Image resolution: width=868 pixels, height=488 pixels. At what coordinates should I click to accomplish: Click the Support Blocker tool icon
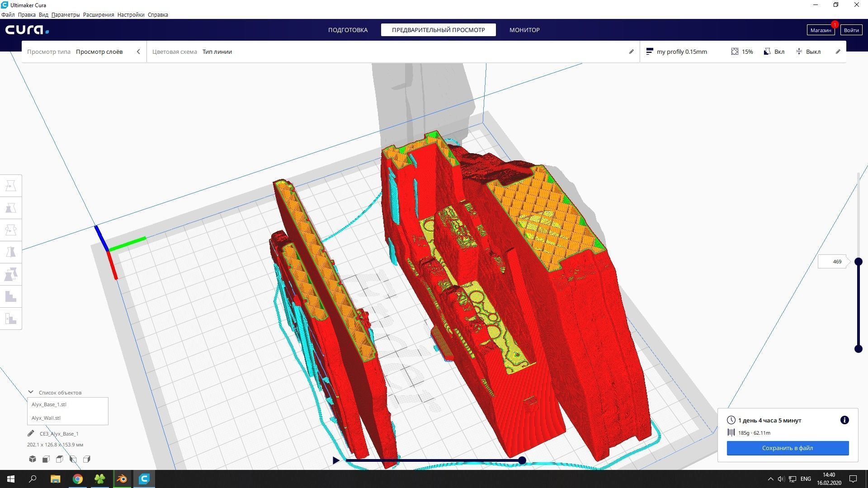pos(11,319)
